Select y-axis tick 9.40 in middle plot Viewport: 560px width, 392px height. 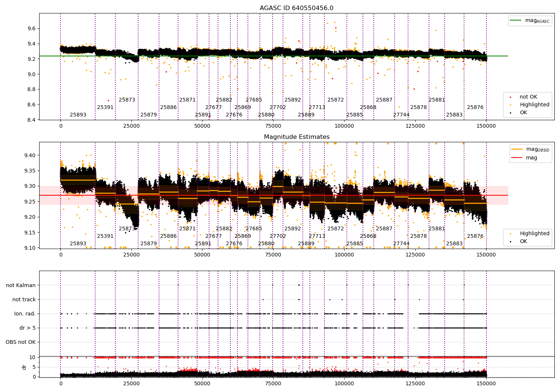(30, 155)
